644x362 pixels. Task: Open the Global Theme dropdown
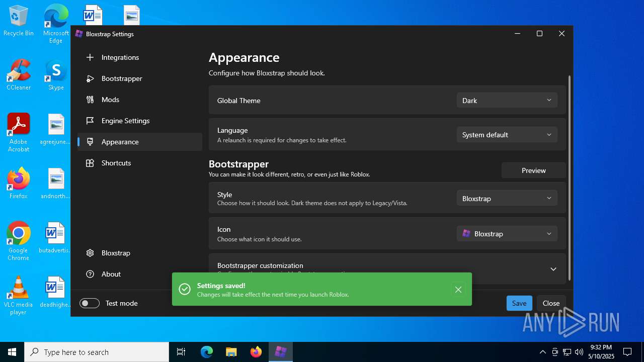(x=507, y=101)
